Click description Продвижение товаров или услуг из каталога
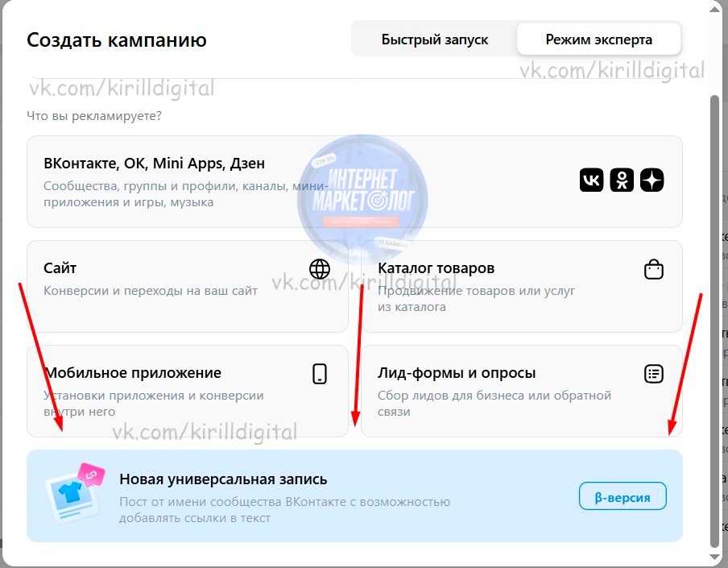The width and height of the screenshot is (728, 568). click(477, 299)
